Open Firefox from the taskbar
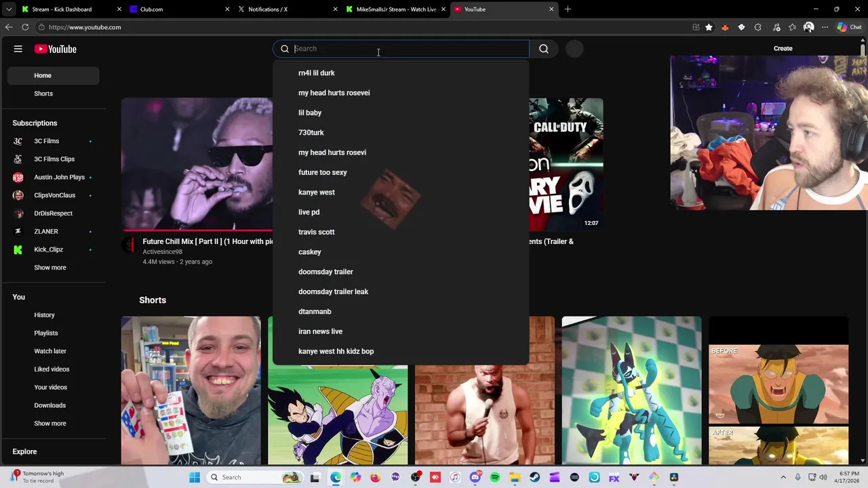The image size is (868, 488). point(376,477)
